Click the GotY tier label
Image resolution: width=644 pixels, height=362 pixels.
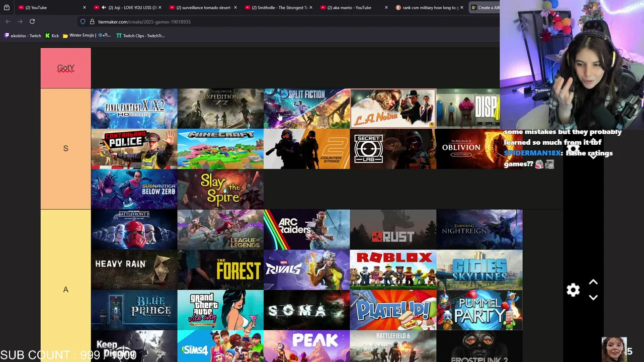[65, 68]
